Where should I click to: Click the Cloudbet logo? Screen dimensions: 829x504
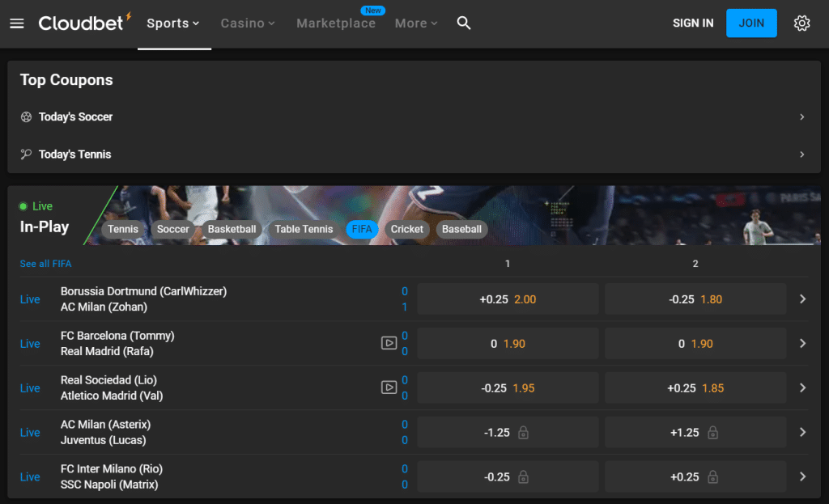(x=84, y=23)
